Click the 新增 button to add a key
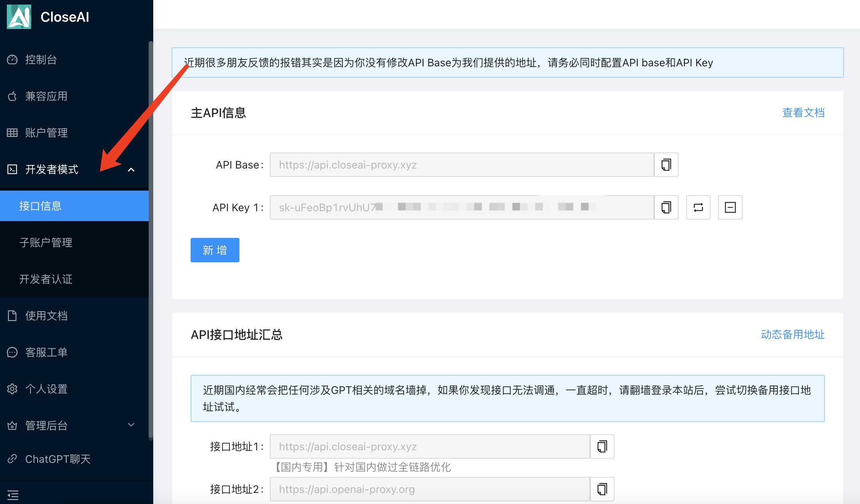Viewport: 860px width, 504px height. point(215,250)
